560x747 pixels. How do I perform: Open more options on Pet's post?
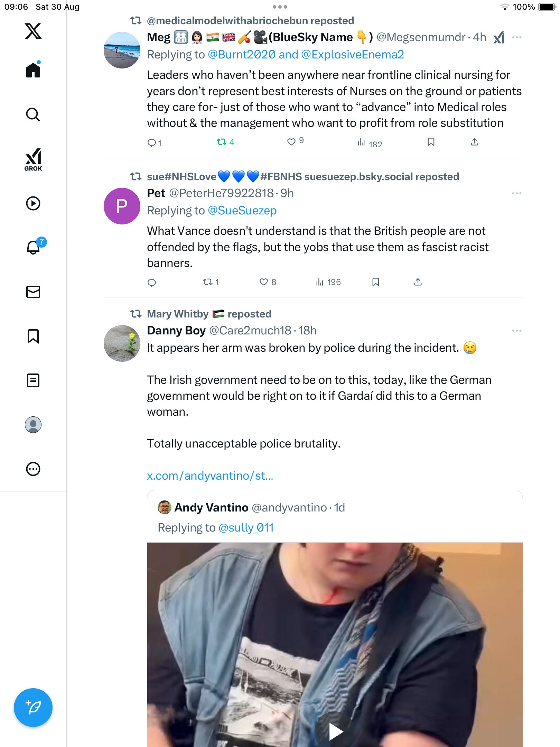click(x=516, y=193)
